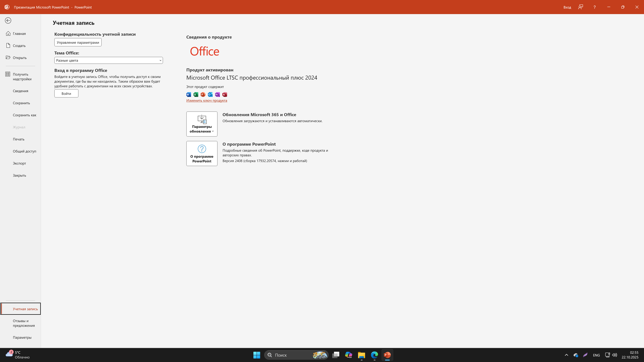644x362 pixels.
Task: Expand the Office theme dropdown
Action: (x=109, y=60)
